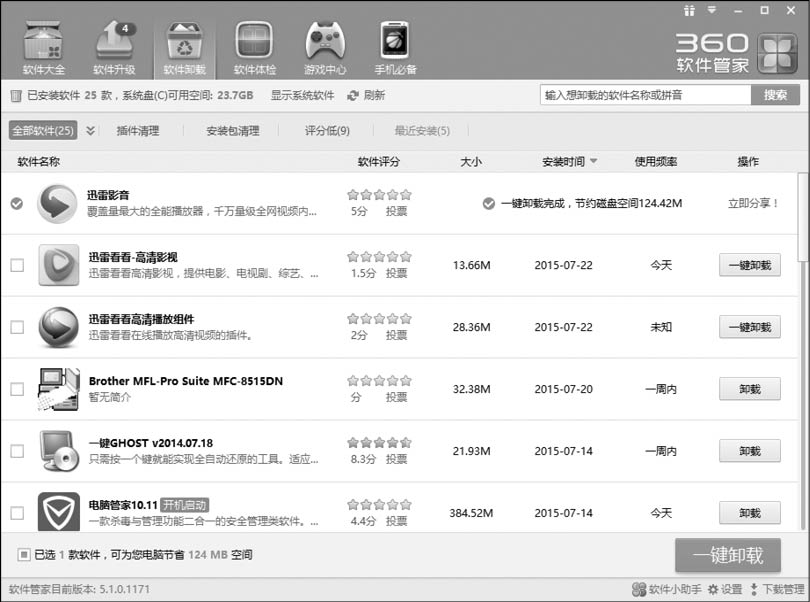Viewport: 810px width, 602px height.
Task: Switch to 插件清理 tab
Action: point(138,131)
